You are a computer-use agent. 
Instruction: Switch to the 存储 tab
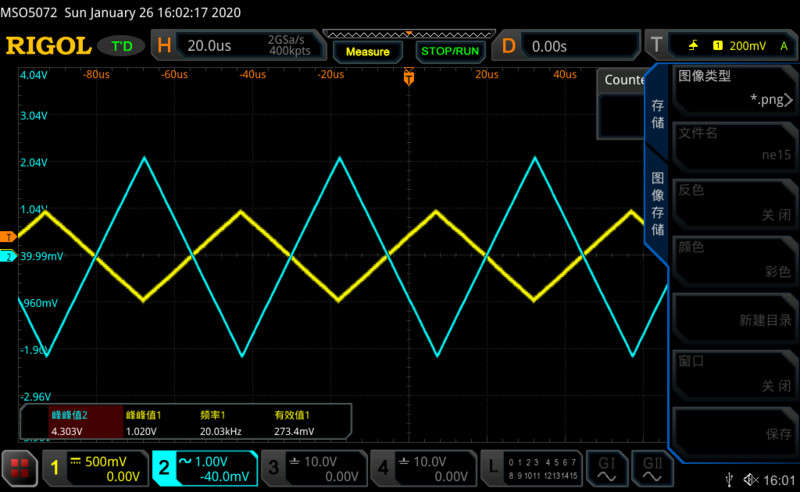657,113
